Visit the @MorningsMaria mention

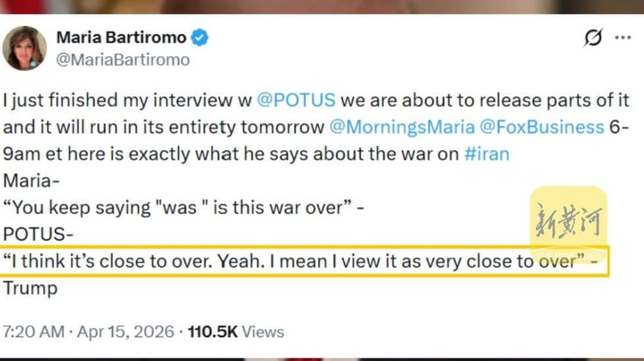(x=401, y=127)
